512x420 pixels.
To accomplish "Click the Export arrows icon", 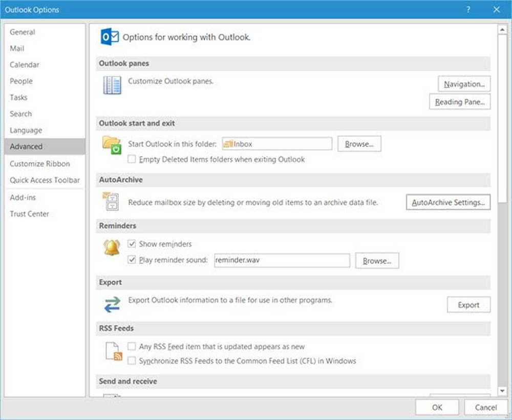I will click(x=112, y=305).
